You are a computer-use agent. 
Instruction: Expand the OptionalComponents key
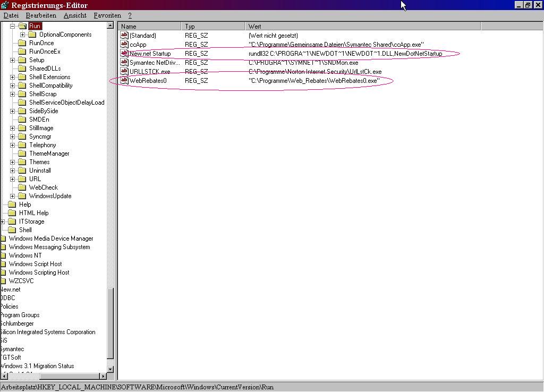point(22,35)
